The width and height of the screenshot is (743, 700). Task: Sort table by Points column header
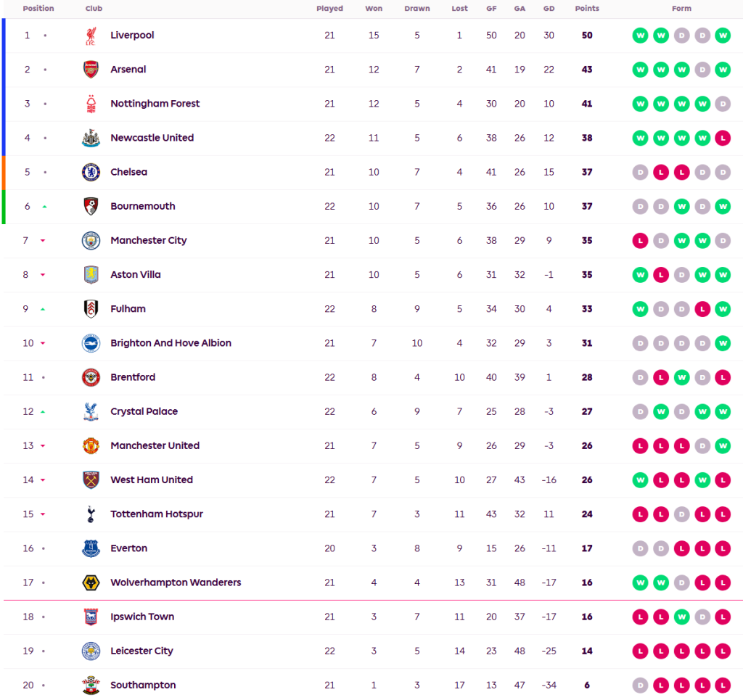coord(587,9)
